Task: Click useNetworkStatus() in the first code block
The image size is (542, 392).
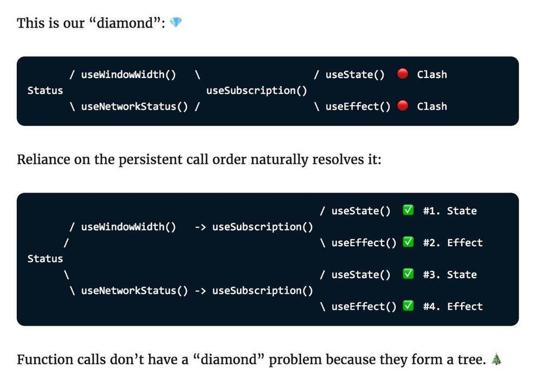Action: 134,106
